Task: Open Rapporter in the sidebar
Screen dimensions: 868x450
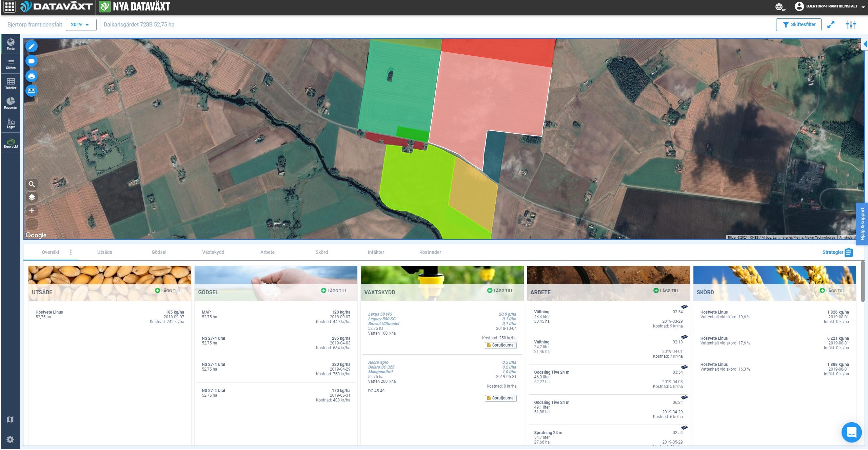Action: tap(11, 103)
